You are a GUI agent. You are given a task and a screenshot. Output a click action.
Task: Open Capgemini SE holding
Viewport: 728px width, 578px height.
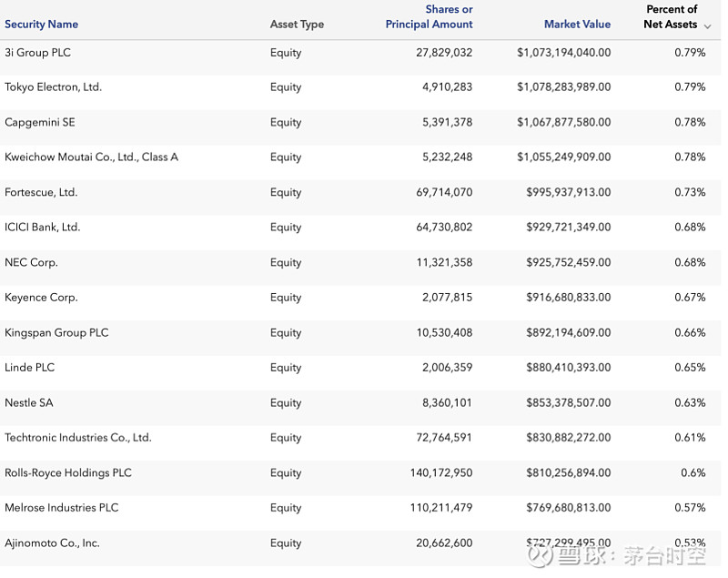pos(40,123)
